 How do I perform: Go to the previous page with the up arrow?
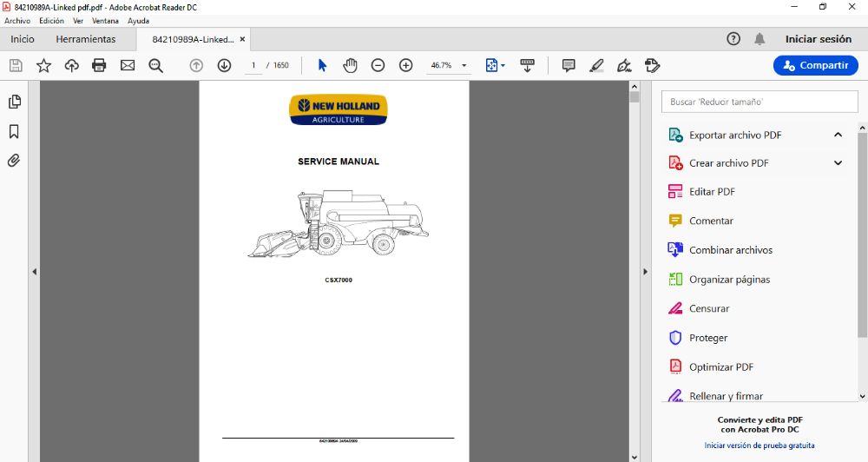pos(196,65)
